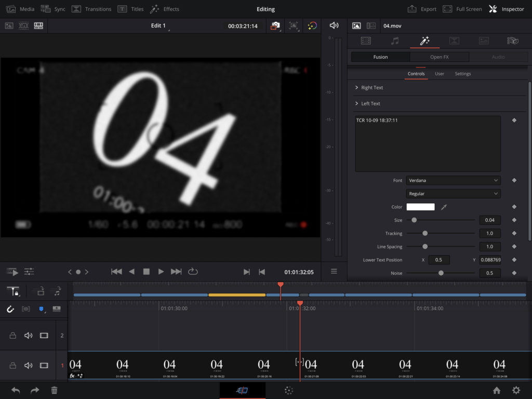The image size is (532, 399).
Task: Play forward
Action: click(x=161, y=272)
